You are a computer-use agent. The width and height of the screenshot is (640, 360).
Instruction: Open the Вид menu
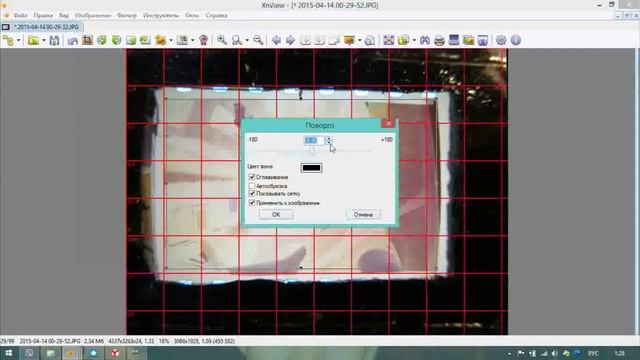click(64, 16)
